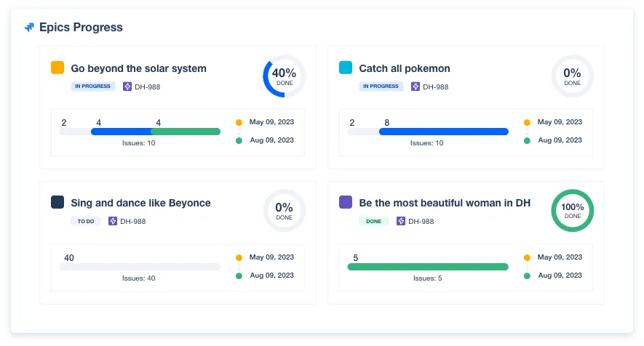Click the orange epic color square
644x346 pixels.
[57, 68]
